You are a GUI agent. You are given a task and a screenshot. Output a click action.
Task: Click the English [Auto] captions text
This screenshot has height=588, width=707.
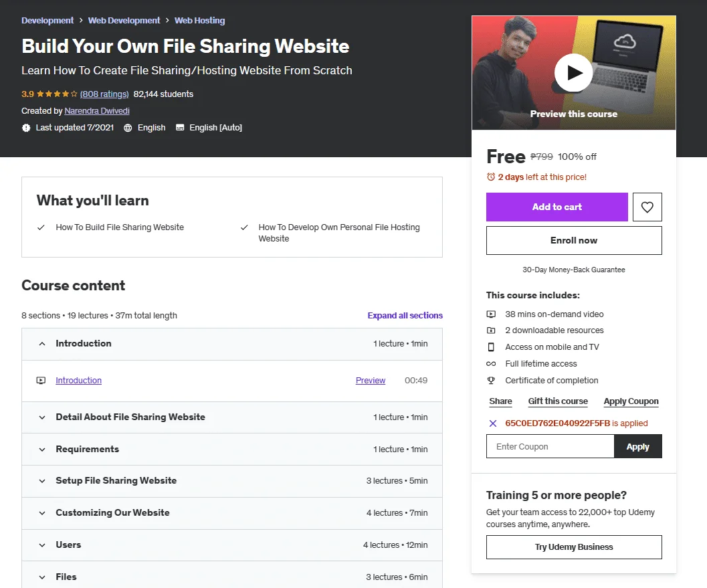215,128
